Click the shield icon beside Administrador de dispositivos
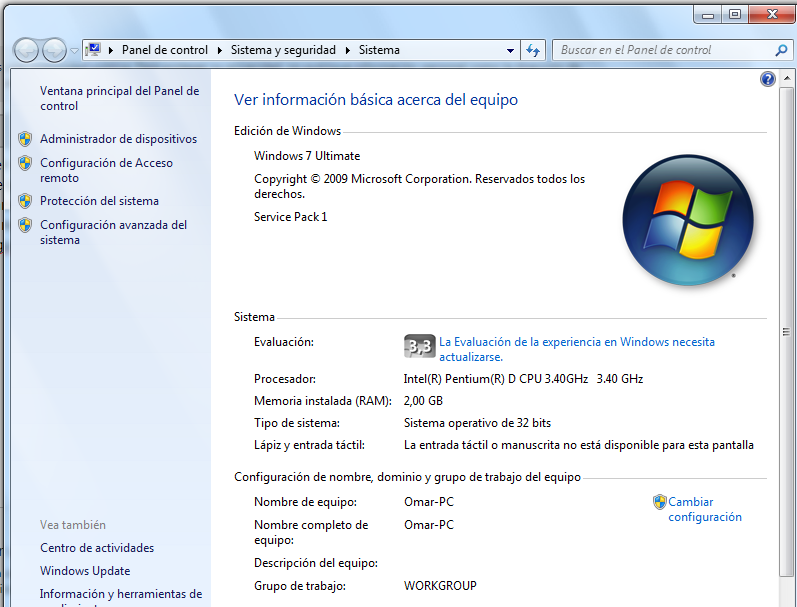The image size is (797, 607). tap(25, 139)
